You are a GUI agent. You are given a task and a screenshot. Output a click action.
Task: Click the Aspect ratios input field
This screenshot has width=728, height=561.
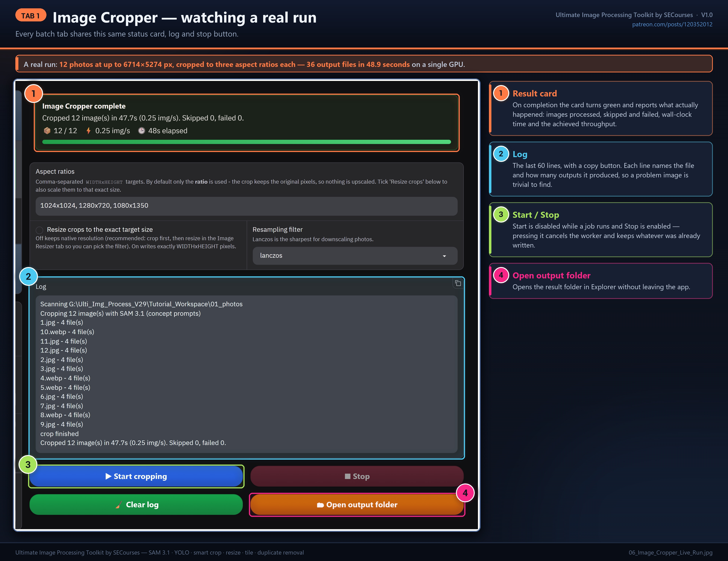coord(246,206)
